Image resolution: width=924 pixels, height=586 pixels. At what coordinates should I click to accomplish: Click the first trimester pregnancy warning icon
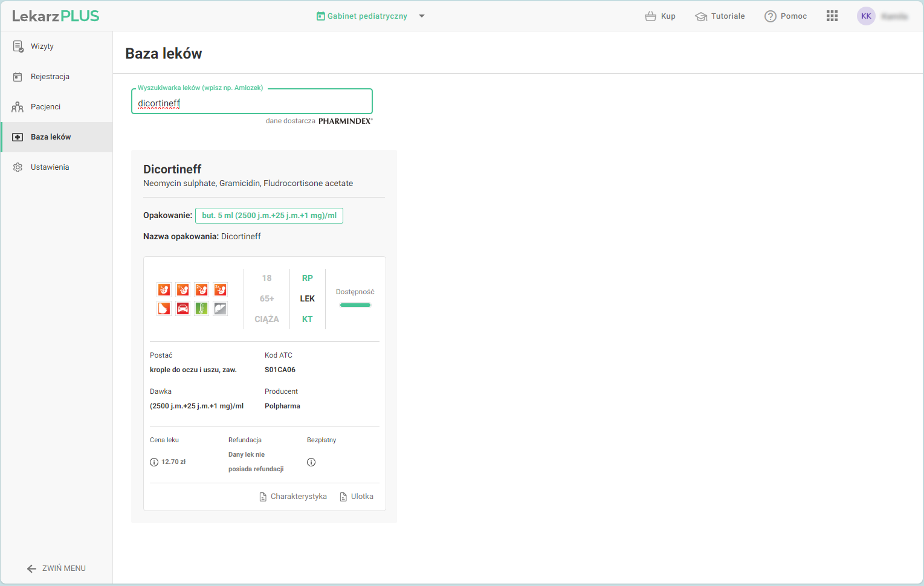(183, 290)
